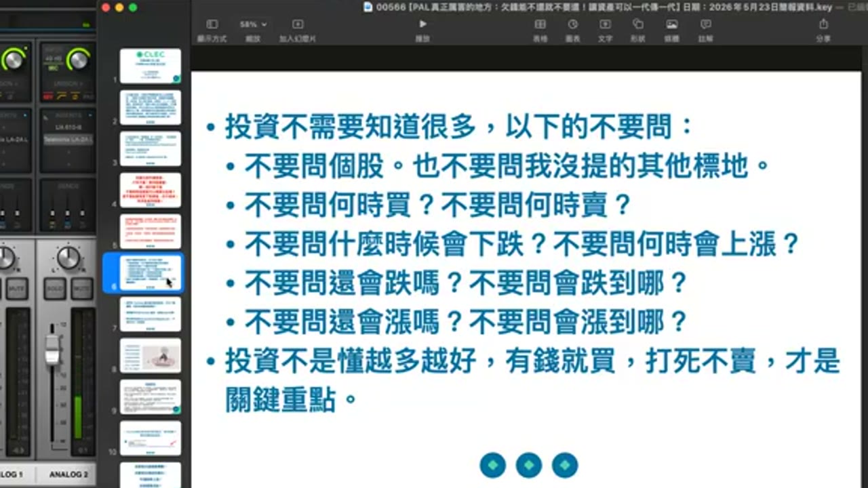The width and height of the screenshot is (868, 488).
Task: Click the 分享 share icon
Action: pos(823,24)
